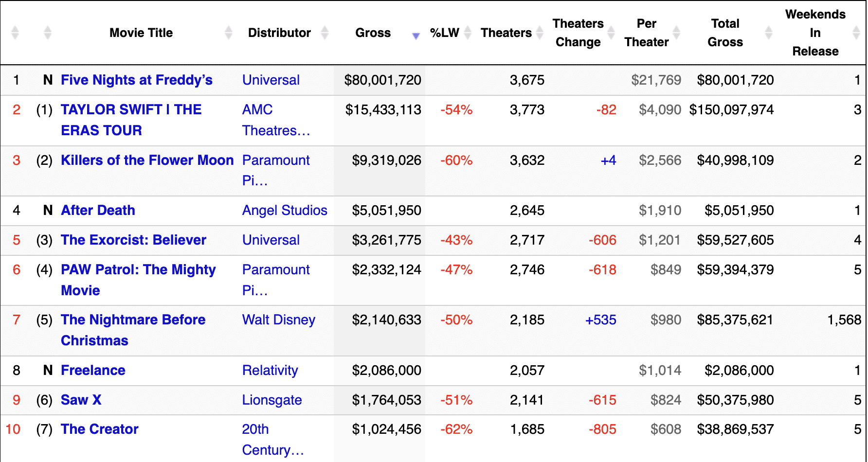The width and height of the screenshot is (868, 462).
Task: Open Killers of the Flower Moon link
Action: (147, 160)
